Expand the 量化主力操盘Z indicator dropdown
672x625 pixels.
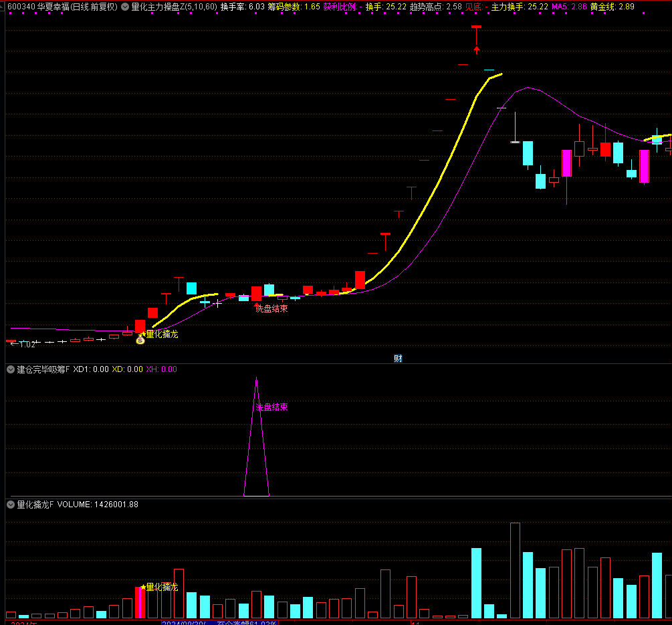[x=124, y=7]
